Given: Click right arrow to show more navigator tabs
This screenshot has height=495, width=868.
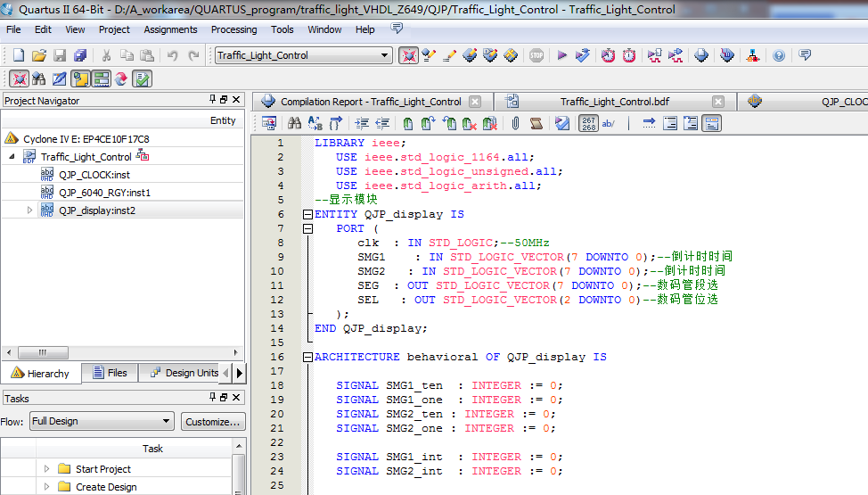Looking at the screenshot, I should click(x=239, y=373).
